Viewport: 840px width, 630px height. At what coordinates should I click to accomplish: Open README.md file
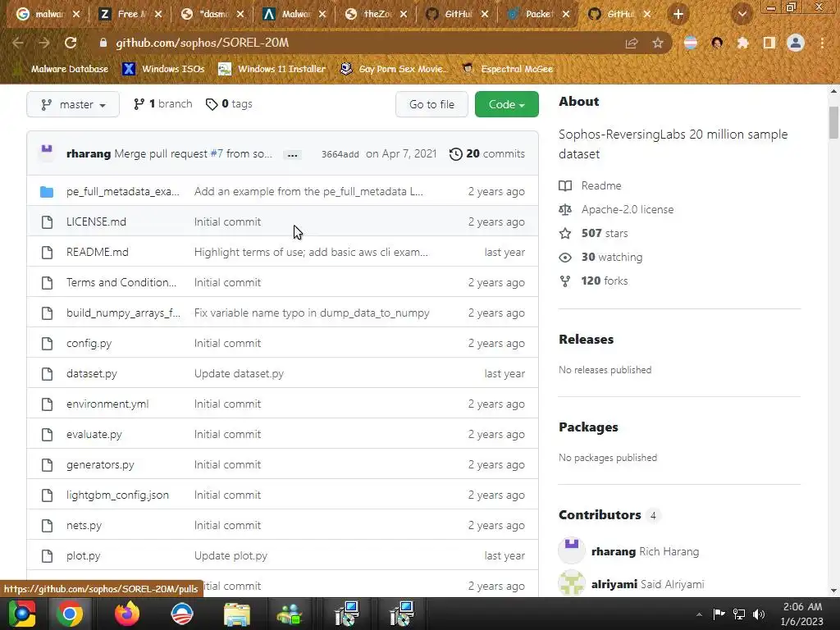(98, 252)
